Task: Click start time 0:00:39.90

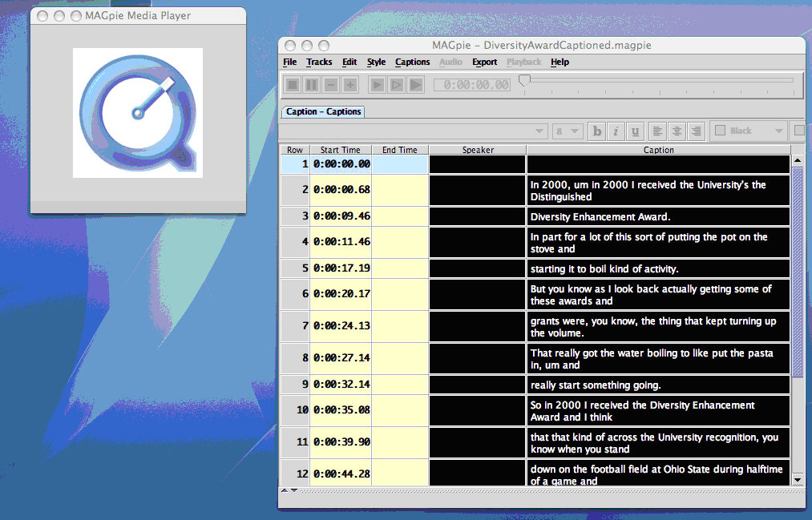Action: pyautogui.click(x=341, y=442)
